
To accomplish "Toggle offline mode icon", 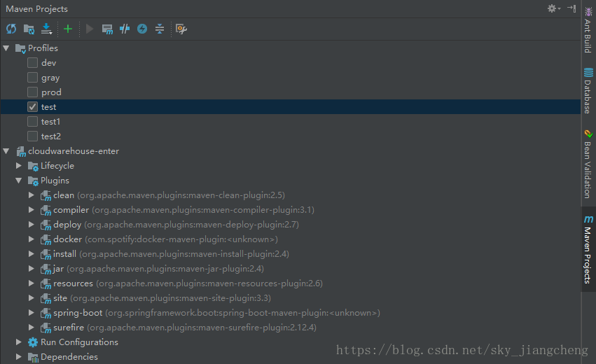I will 125,29.
